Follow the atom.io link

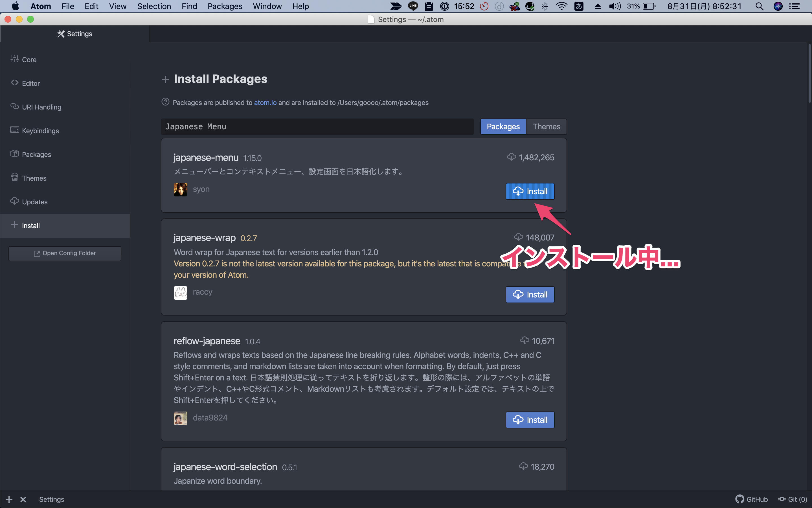[x=265, y=103]
